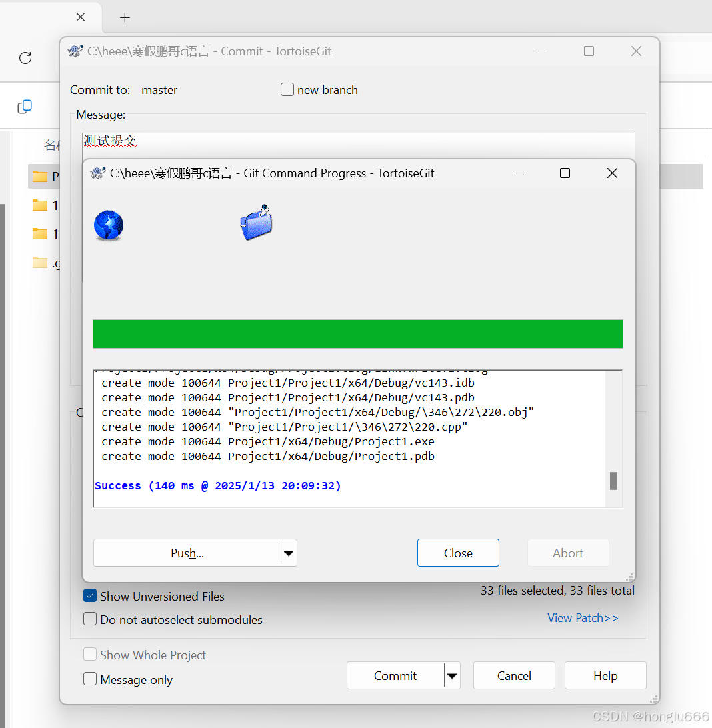Select the log line ending in Project1.exe

tap(268, 441)
